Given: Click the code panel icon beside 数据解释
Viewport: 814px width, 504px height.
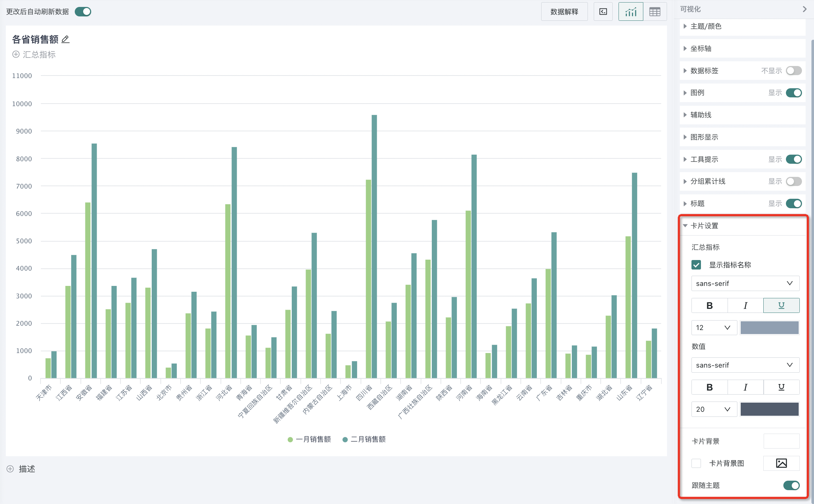Looking at the screenshot, I should [603, 12].
